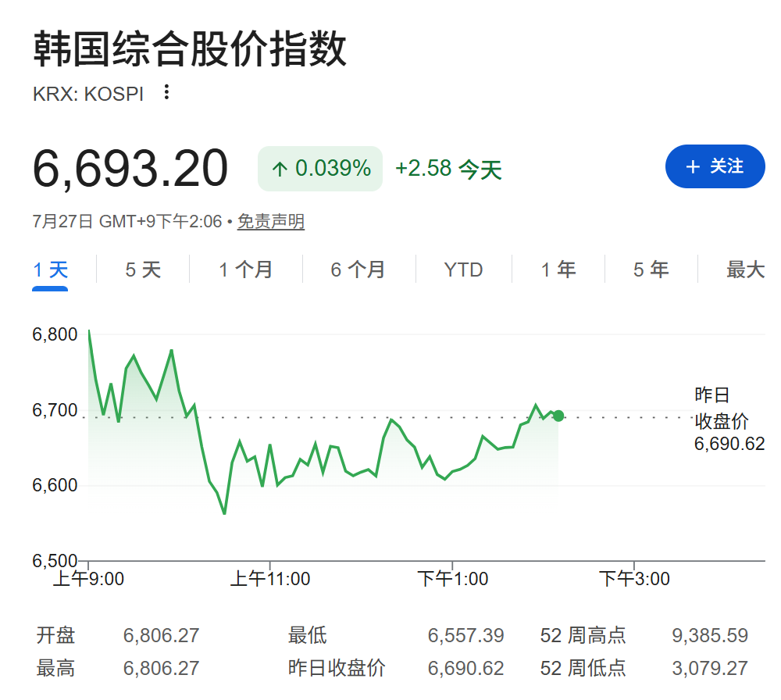Click the 0.039% change badge

tap(319, 169)
